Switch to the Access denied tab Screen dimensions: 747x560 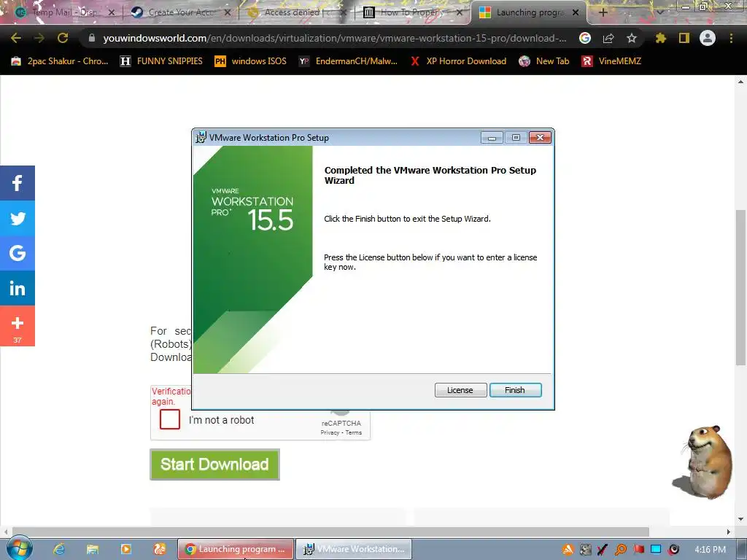297,12
